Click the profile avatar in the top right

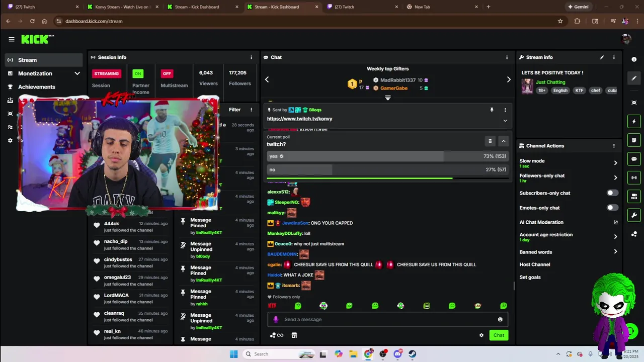[x=626, y=39]
